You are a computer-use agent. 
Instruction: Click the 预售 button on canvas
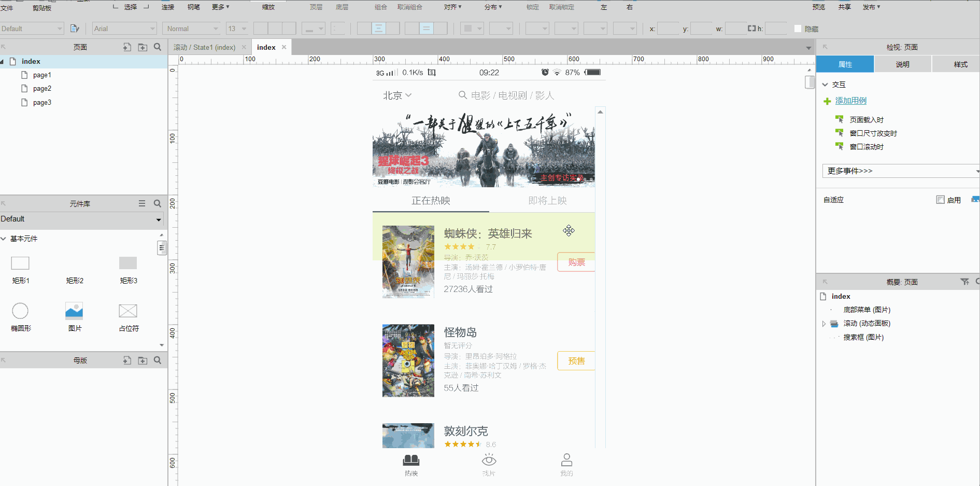coord(576,360)
